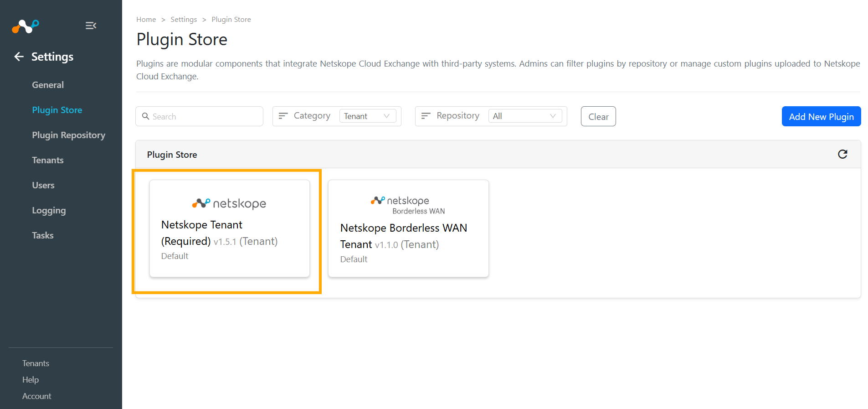Click Plugin Store breadcrumb

(231, 19)
